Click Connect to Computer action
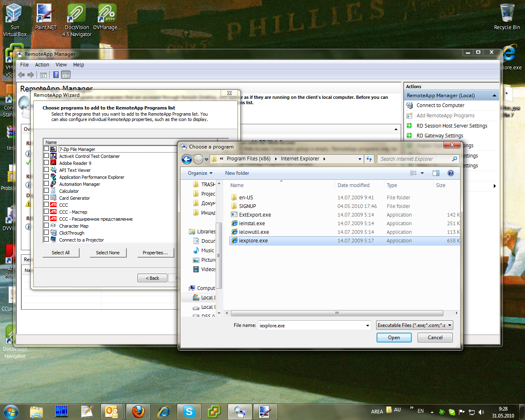The width and height of the screenshot is (525, 420). [x=440, y=105]
